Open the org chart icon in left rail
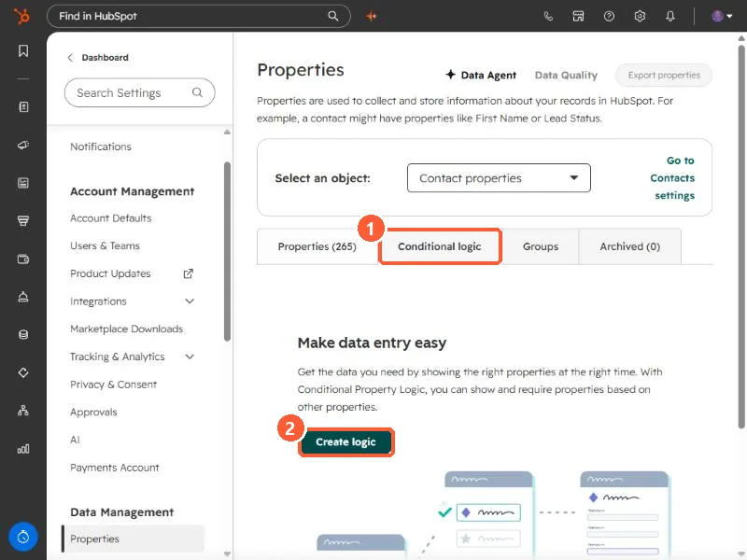Viewport: 747px width, 560px height. 23,411
